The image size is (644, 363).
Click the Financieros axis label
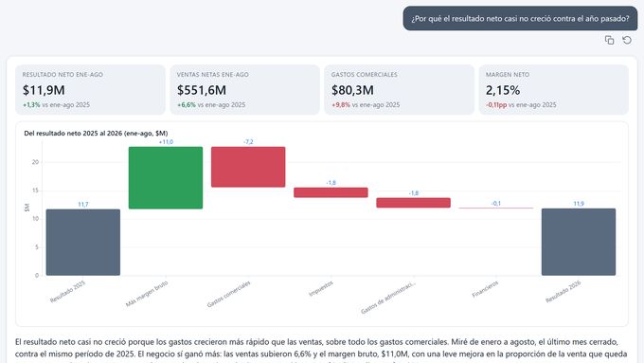coord(485,289)
